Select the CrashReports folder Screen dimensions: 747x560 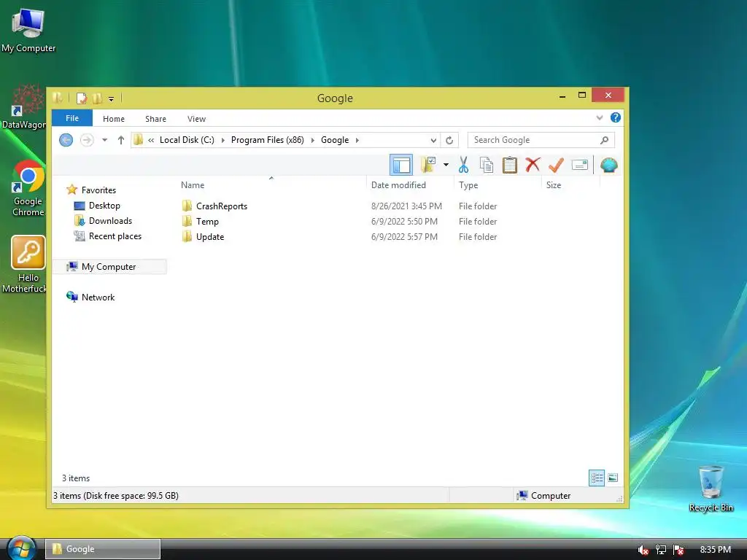click(x=222, y=206)
